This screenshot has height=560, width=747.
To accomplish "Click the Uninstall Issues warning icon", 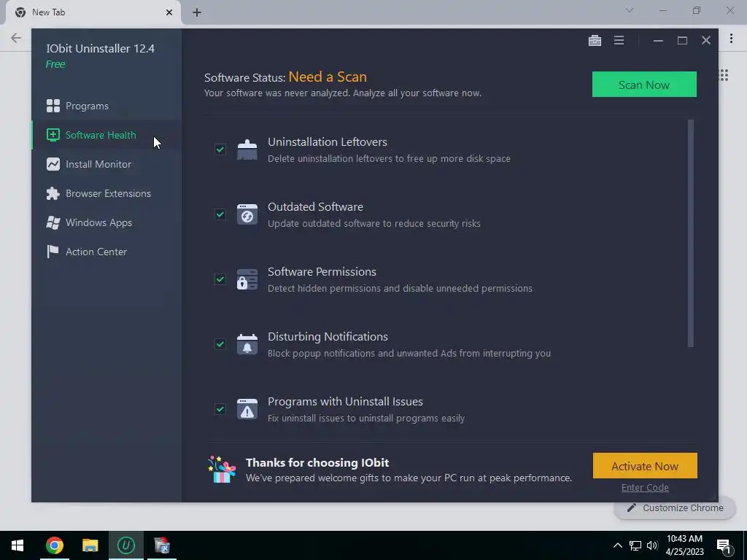I will 247,409.
